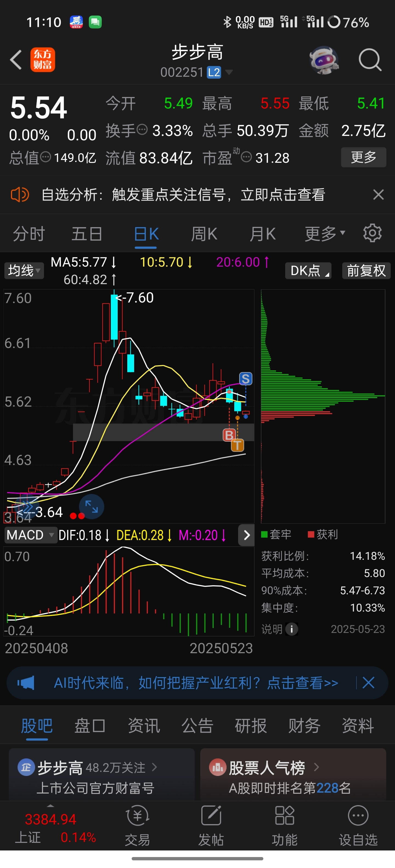Open 步步高 enterprise badge icon
The height and width of the screenshot is (868, 395).
26,767
